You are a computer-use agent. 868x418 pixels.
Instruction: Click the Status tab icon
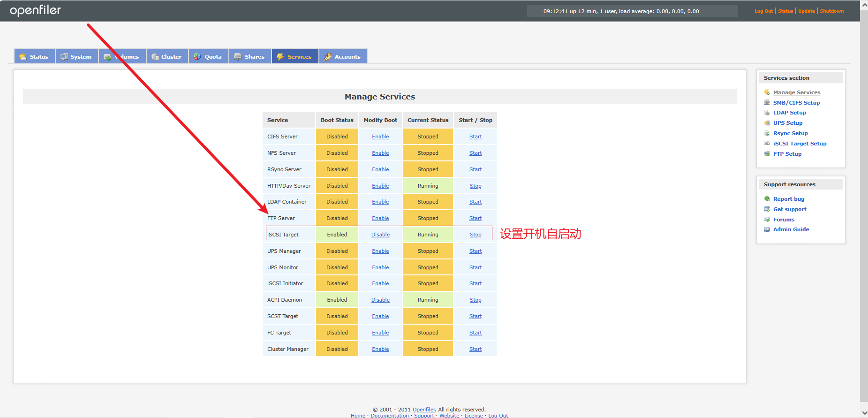tap(23, 57)
